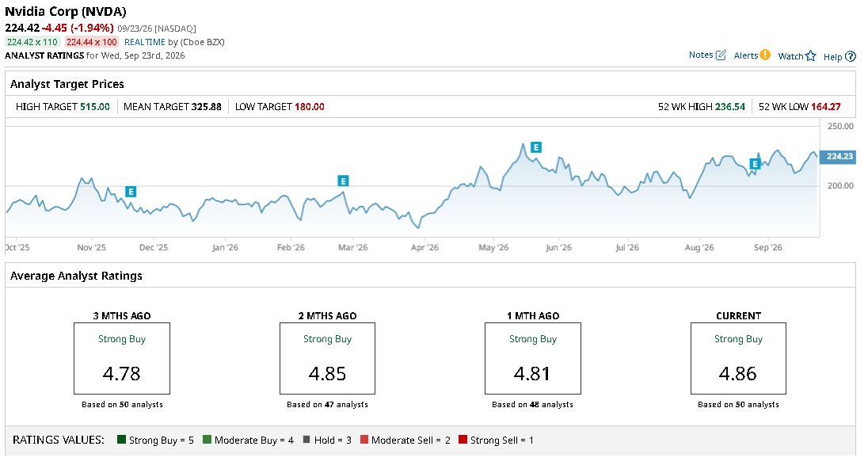The width and height of the screenshot is (868, 469).
Task: Click the REALTIME link
Action: pos(144,42)
